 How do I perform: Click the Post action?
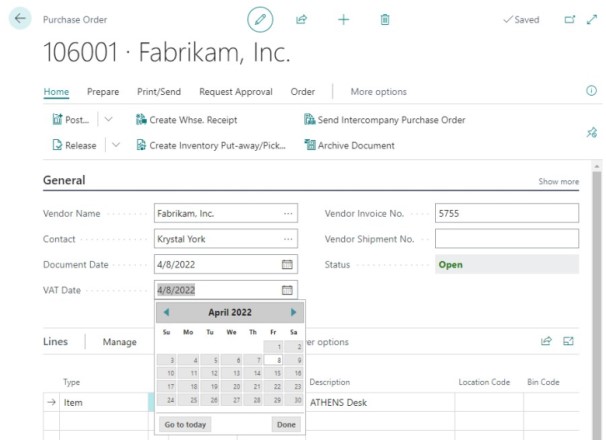(x=71, y=120)
